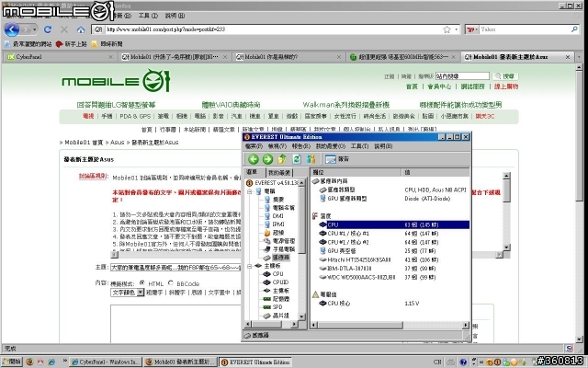This screenshot has width=588, height=368.
Task: Click the 主題 subject input field
Action: (175, 268)
